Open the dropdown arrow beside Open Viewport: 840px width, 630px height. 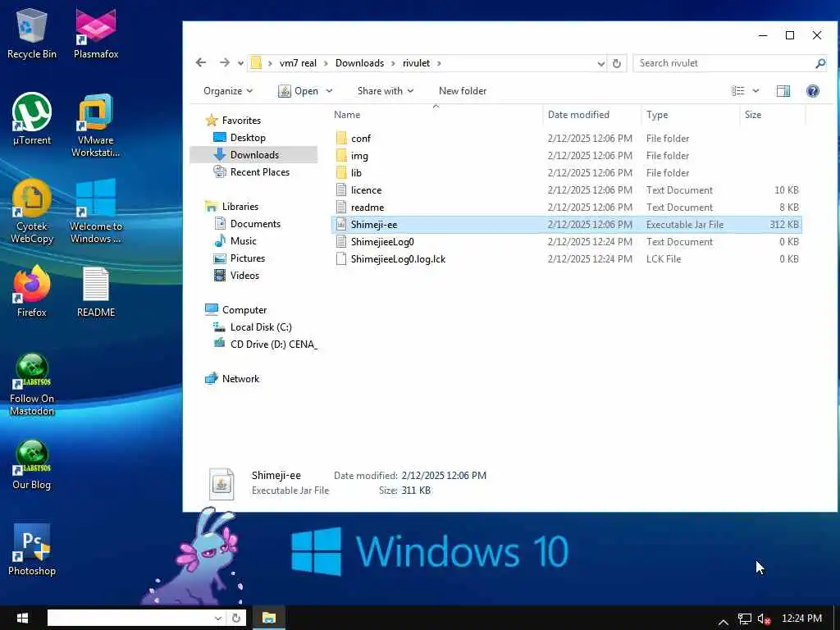tap(330, 91)
